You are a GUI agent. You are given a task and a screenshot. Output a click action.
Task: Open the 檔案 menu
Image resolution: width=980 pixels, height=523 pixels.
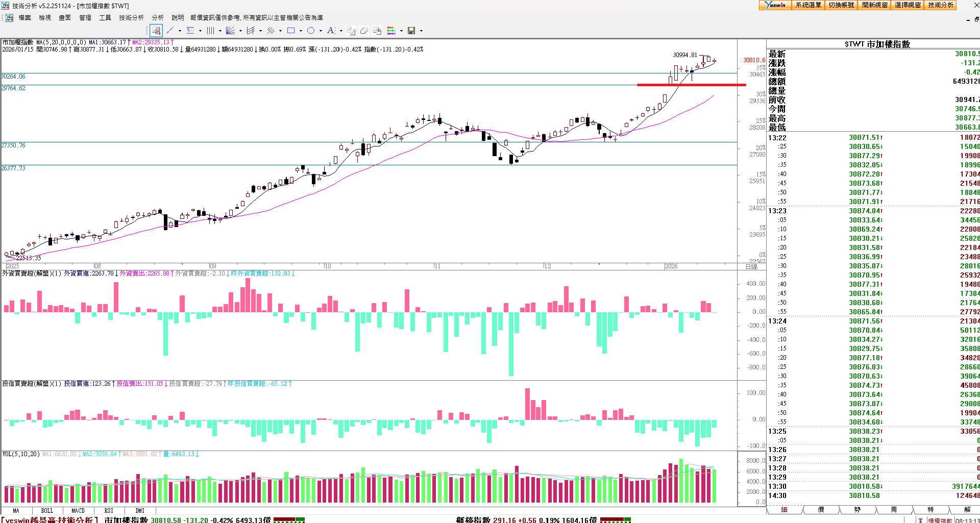(x=24, y=17)
